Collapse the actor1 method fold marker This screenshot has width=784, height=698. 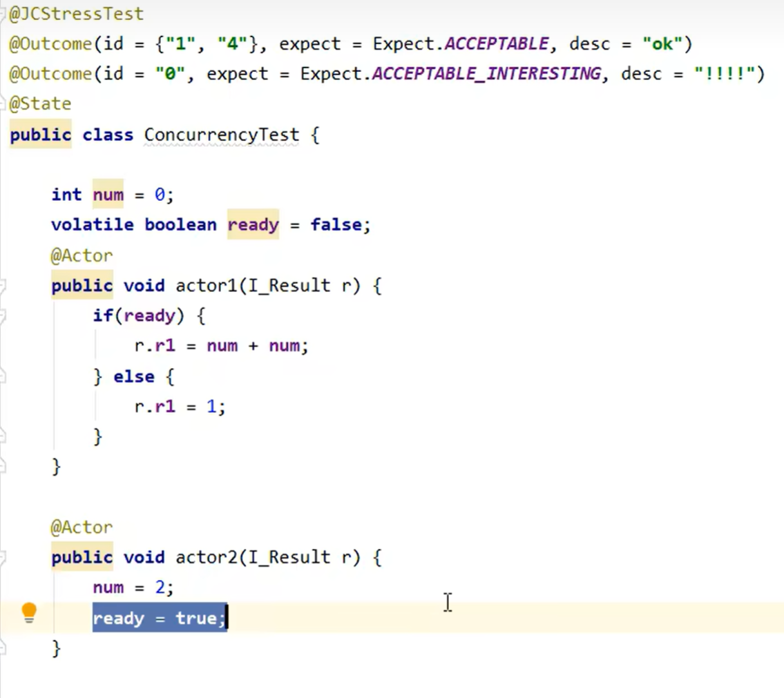coord(3,285)
